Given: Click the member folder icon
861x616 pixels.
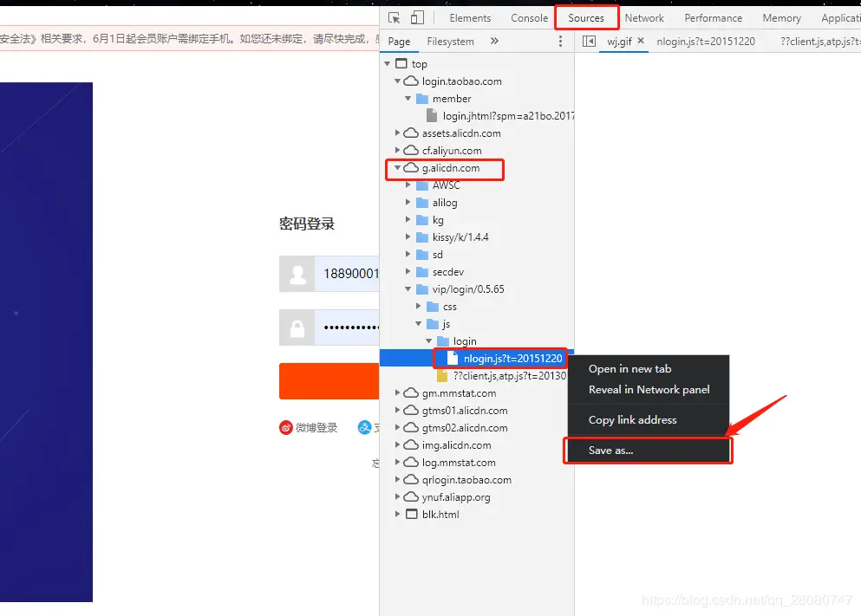Looking at the screenshot, I should (421, 99).
